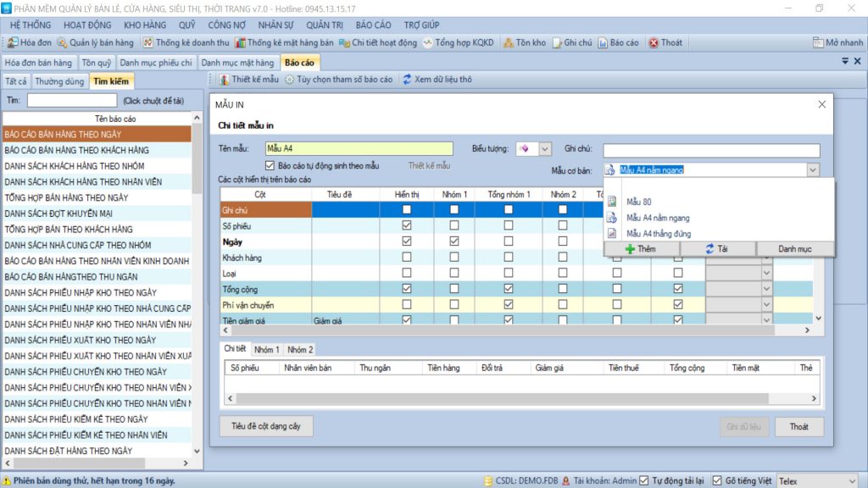Click the Thêm button in dropdown
The width and height of the screenshot is (868, 488).
(x=641, y=249)
